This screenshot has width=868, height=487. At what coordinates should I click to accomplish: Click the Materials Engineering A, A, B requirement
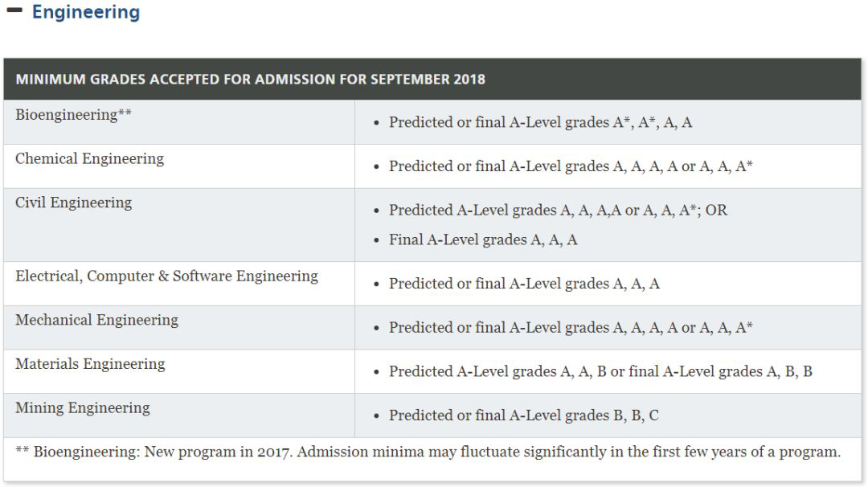[x=600, y=371]
